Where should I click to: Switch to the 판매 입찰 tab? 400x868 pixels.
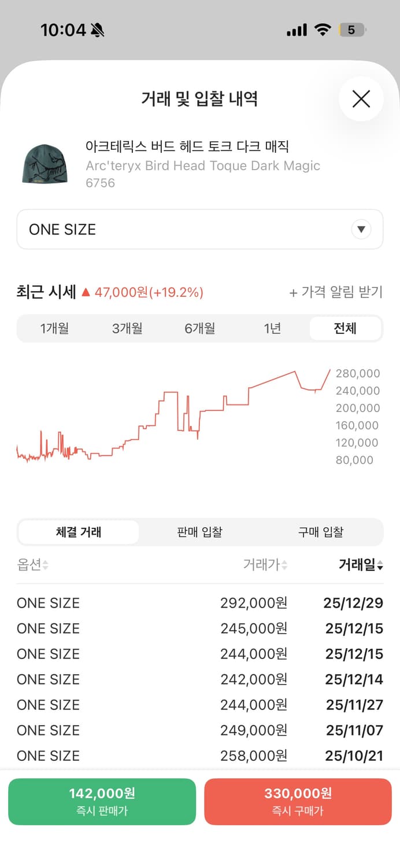[x=199, y=531]
